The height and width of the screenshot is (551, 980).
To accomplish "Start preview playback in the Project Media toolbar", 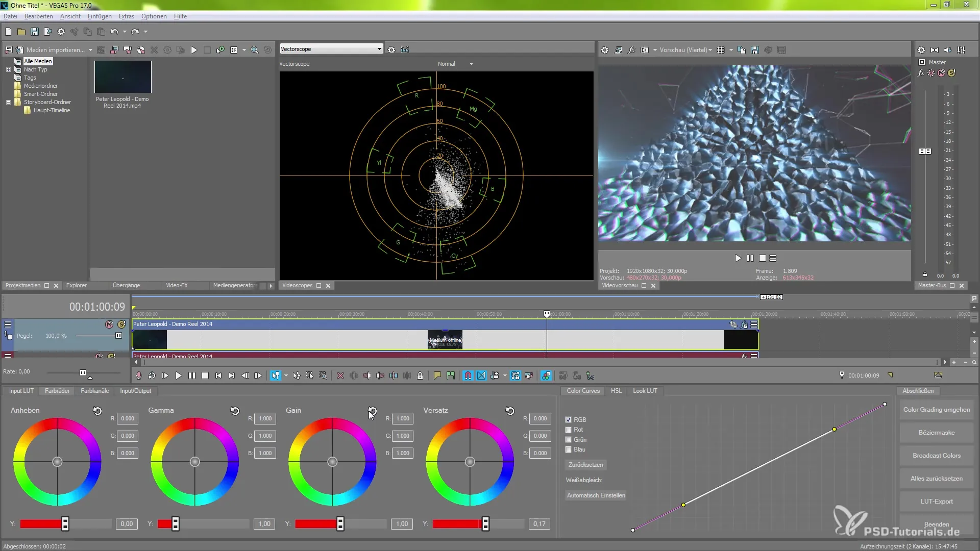I will [x=194, y=50].
